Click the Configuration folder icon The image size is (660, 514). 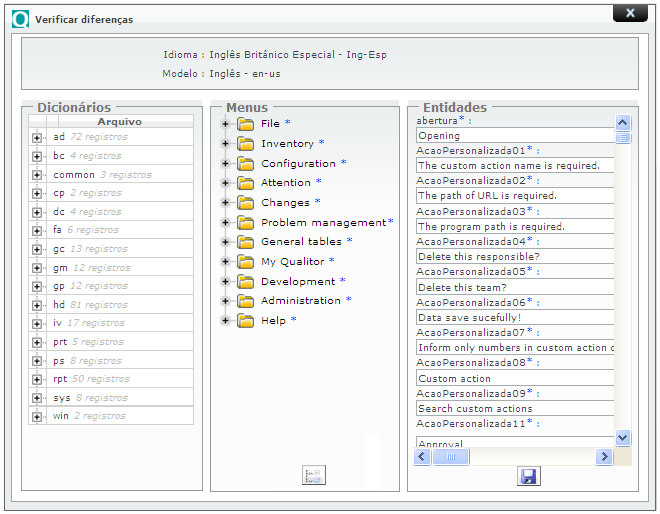click(246, 164)
